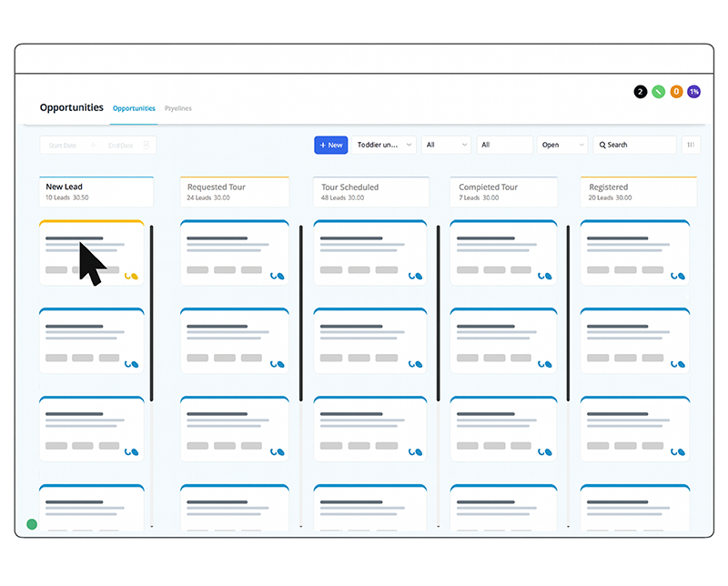Click the black badge showing 2

[x=641, y=92]
